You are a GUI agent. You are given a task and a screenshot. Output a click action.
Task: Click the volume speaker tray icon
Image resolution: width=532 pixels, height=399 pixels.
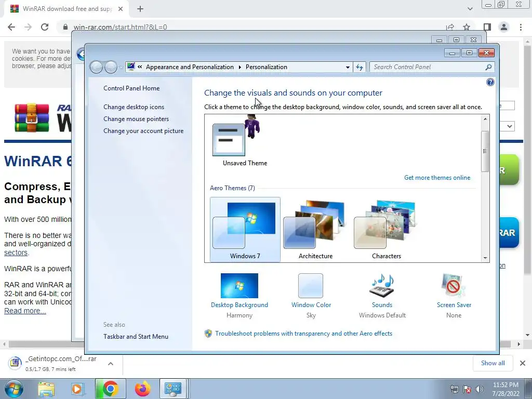coord(479,389)
